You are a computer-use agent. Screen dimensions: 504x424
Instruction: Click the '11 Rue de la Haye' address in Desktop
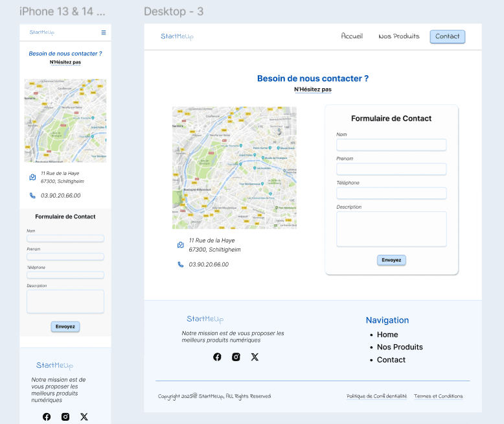(x=214, y=245)
